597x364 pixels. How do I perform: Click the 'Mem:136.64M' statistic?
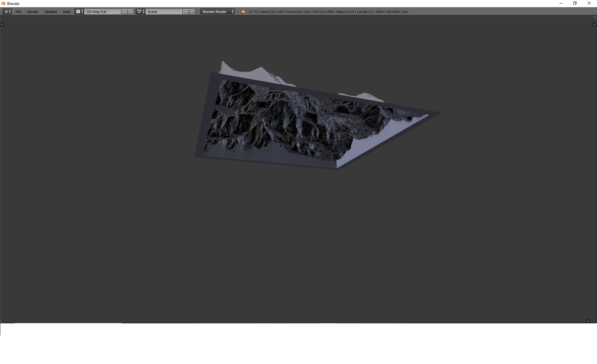(x=388, y=12)
